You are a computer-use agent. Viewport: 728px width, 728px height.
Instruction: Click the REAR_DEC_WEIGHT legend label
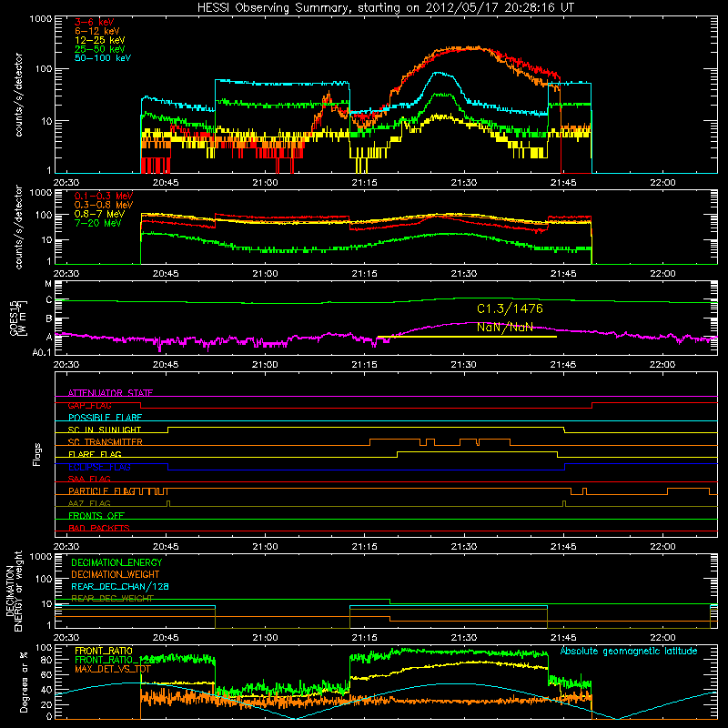(x=112, y=599)
